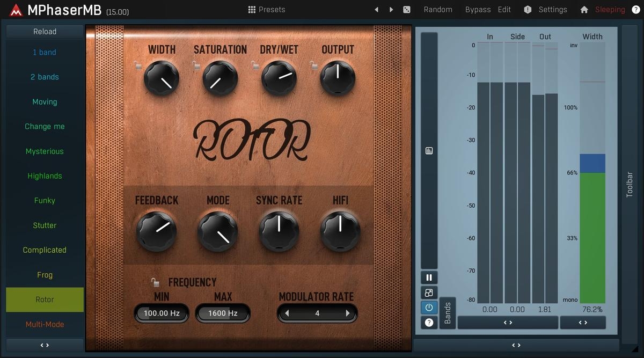Open the Presets menu

coord(266,10)
